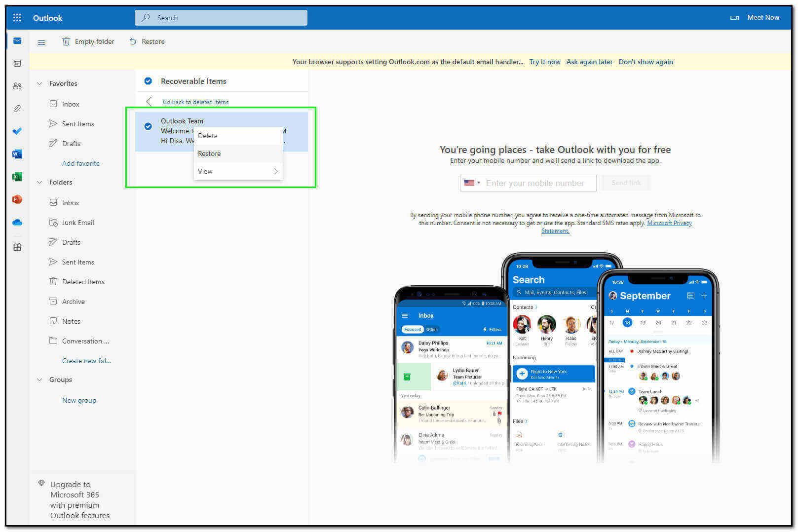Open the country code flag dropdown
The image size is (798, 532).
pyautogui.click(x=472, y=183)
